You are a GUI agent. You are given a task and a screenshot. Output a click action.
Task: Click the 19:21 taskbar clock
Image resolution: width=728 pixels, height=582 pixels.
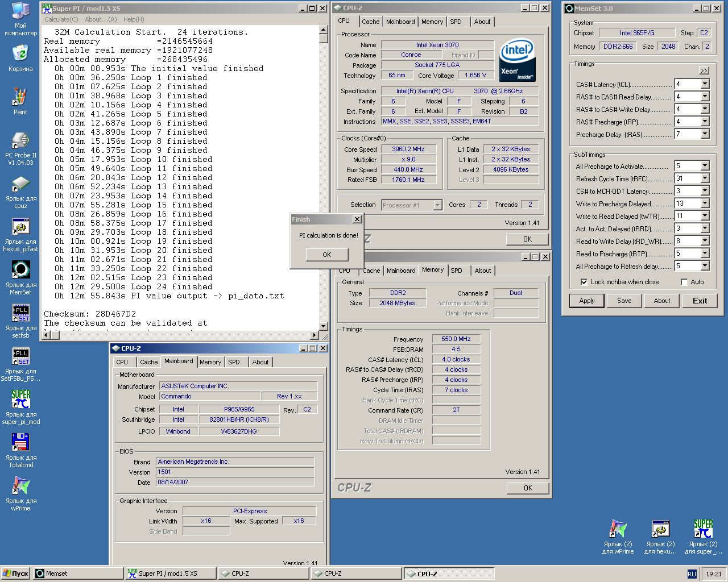tap(714, 574)
